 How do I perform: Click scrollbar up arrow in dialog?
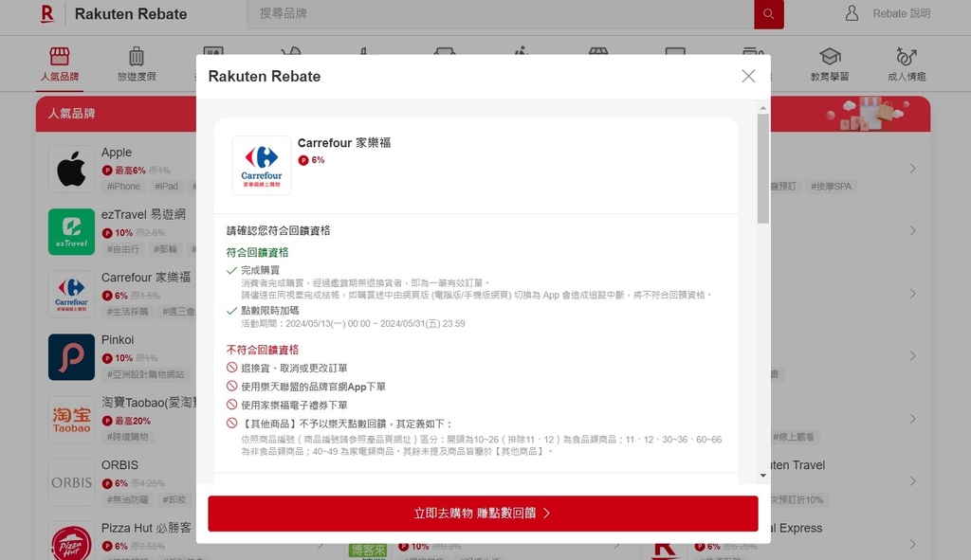coord(763,108)
